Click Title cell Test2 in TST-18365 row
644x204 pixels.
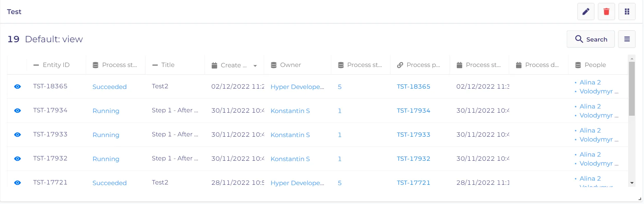coord(160,86)
